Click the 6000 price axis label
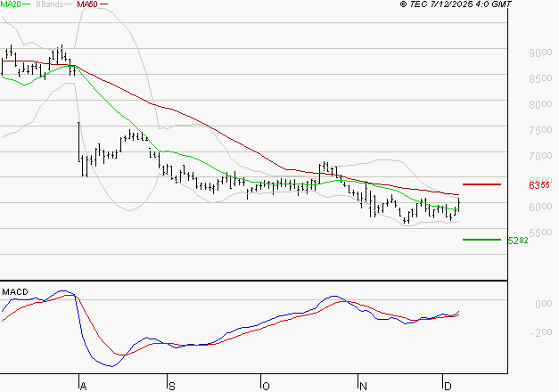The width and height of the screenshot is (559, 392). (540, 207)
